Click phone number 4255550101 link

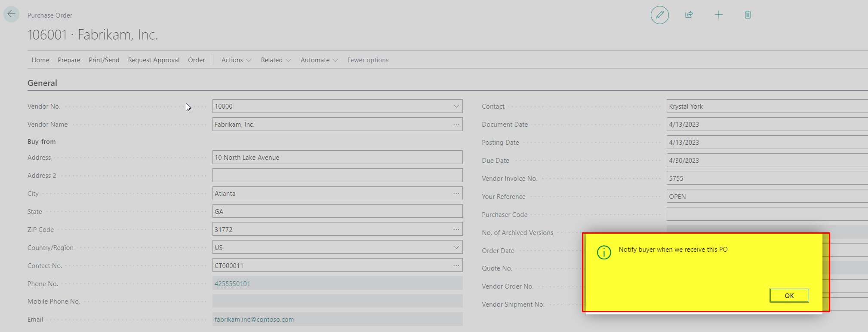point(232,283)
